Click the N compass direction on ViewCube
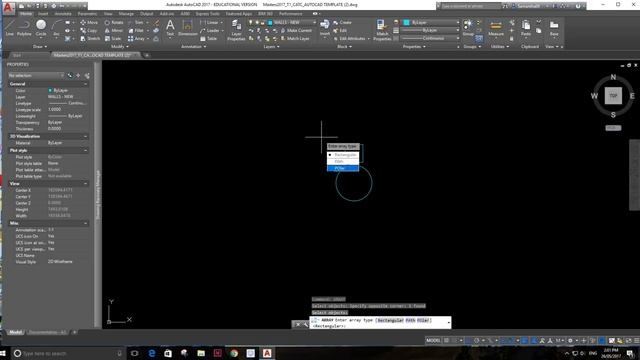This screenshot has height=360, width=640. pos(613,77)
